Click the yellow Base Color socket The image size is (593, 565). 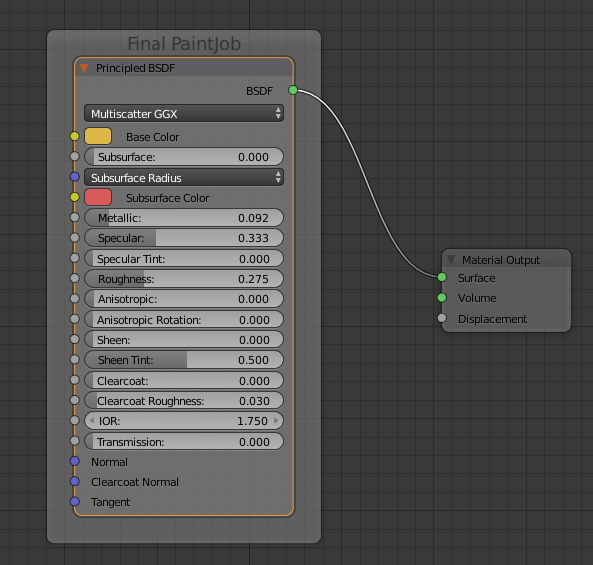[75, 136]
